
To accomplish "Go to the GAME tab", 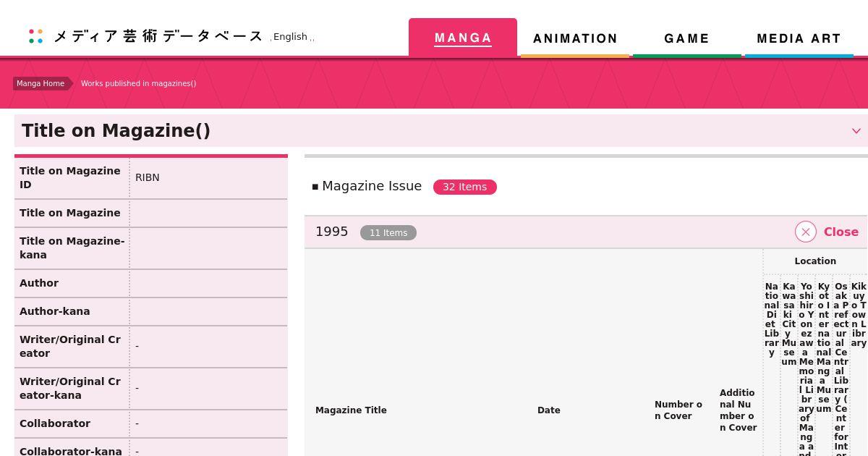I will tap(686, 38).
